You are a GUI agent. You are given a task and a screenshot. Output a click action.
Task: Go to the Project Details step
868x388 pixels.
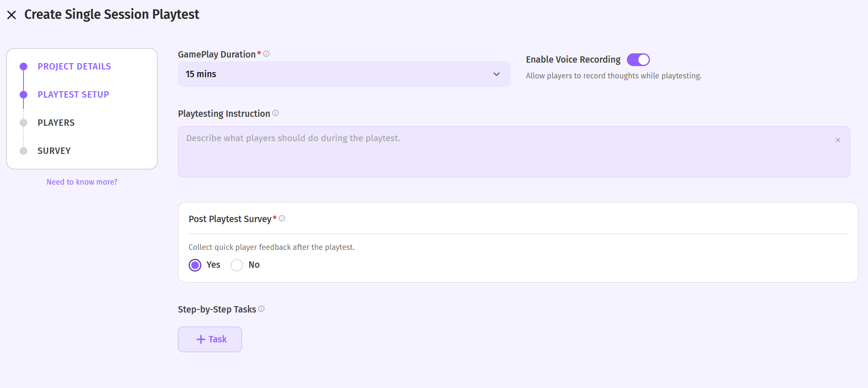(74, 67)
